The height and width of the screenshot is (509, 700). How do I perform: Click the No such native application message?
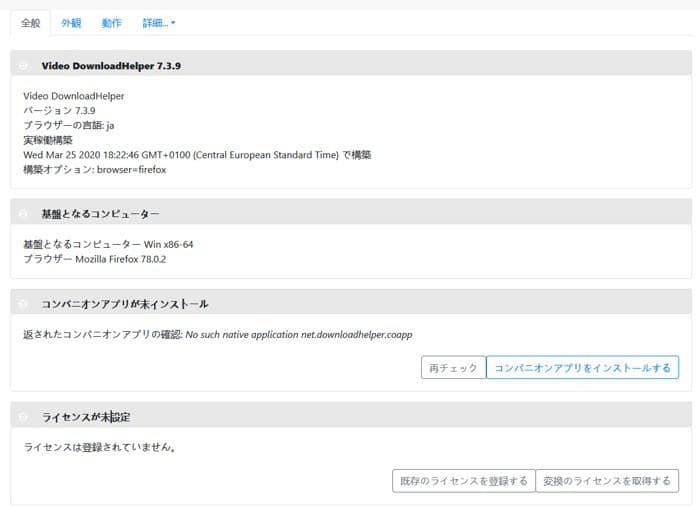click(299, 334)
